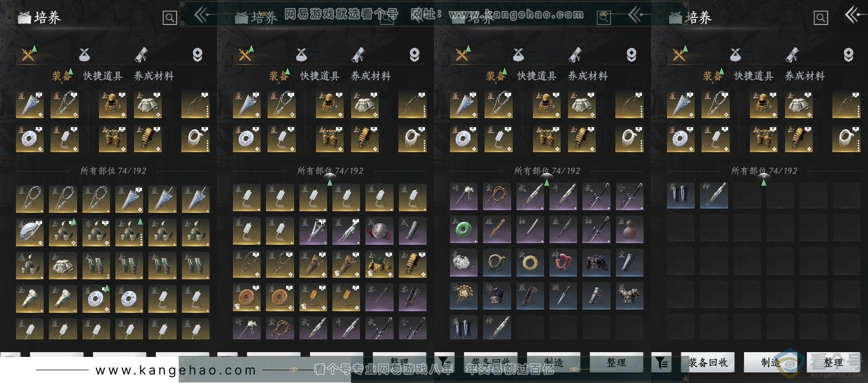Image resolution: width=868 pixels, height=383 pixels.
Task: Switch to 快捷道具 tab in the leftmost panel
Action: 103,76
